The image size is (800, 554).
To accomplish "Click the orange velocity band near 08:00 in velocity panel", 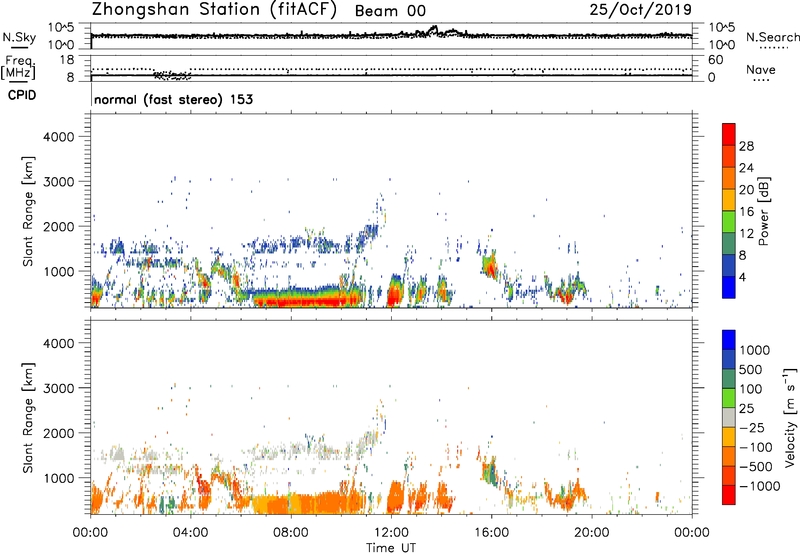I will click(306, 504).
